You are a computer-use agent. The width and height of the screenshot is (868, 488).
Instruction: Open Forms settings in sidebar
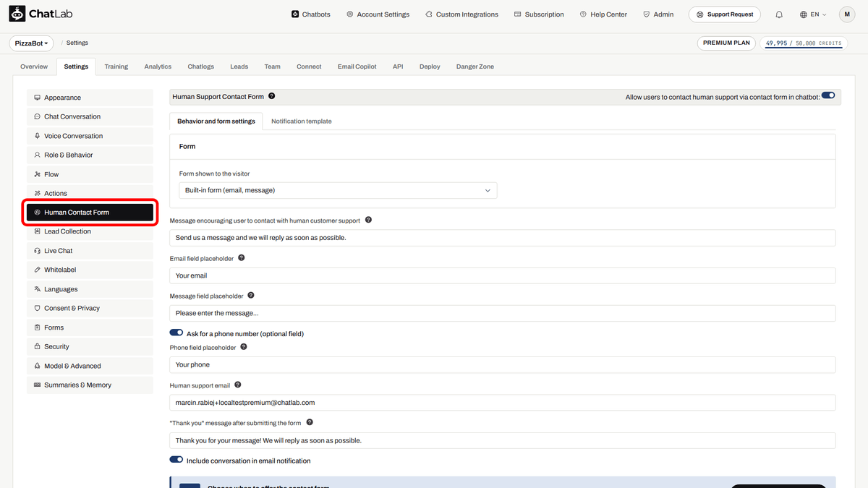(90, 328)
